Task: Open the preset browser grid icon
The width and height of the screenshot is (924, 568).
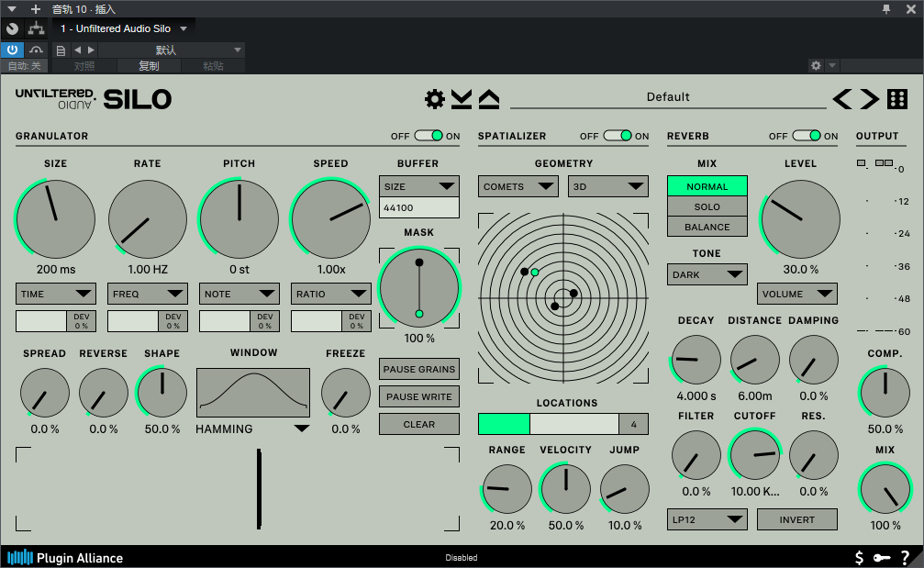Action: pos(897,99)
